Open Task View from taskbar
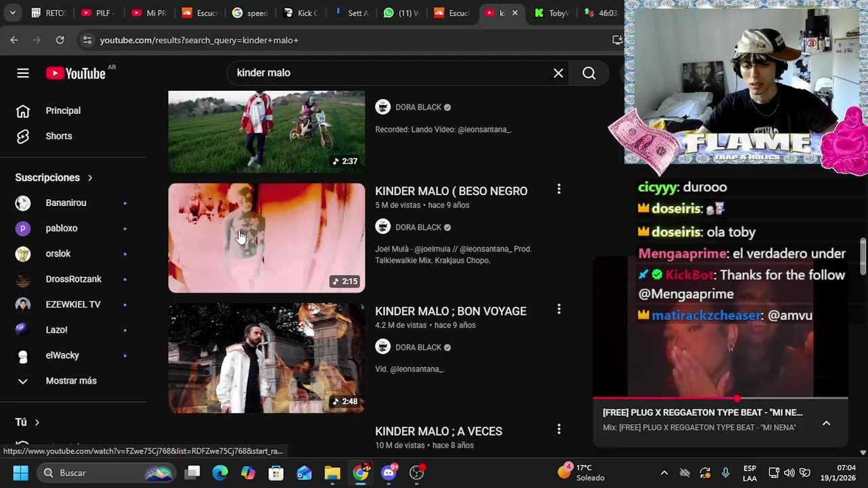The image size is (868, 488). click(193, 472)
